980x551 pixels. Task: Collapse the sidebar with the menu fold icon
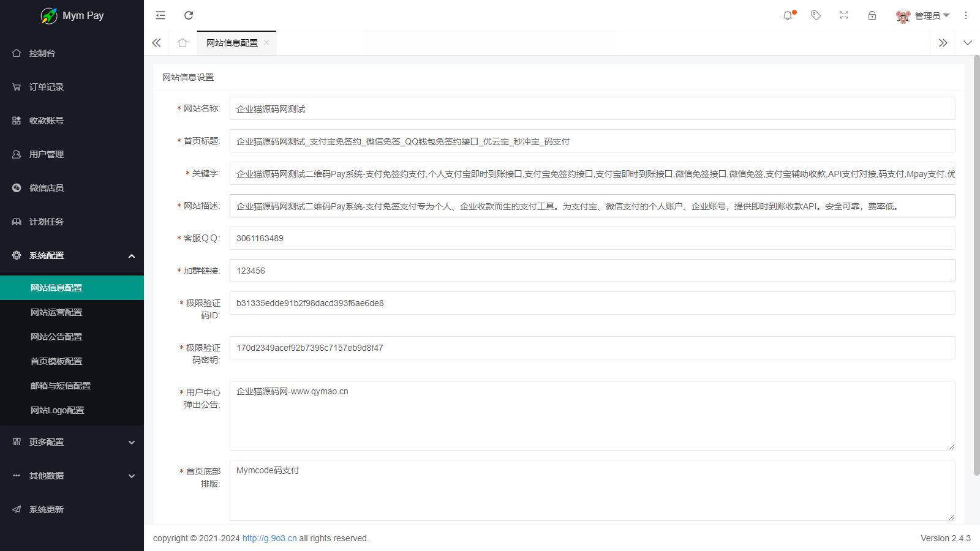160,15
